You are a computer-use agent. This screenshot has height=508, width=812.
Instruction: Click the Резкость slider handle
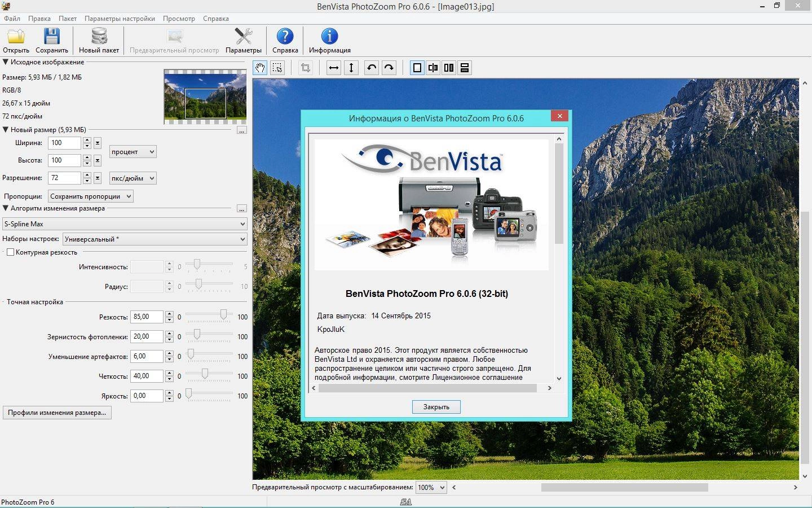224,315
